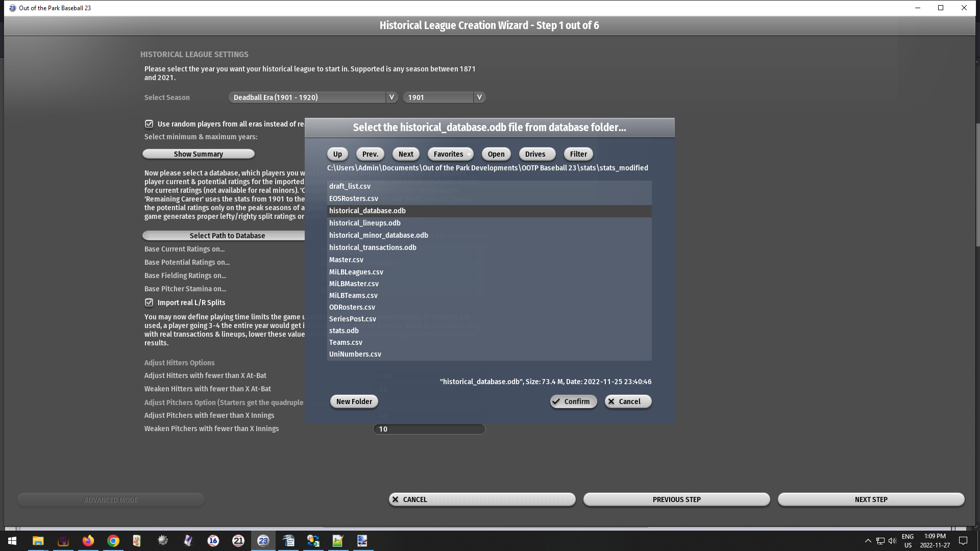Launch Google Chrome from the taskbar

[113, 541]
